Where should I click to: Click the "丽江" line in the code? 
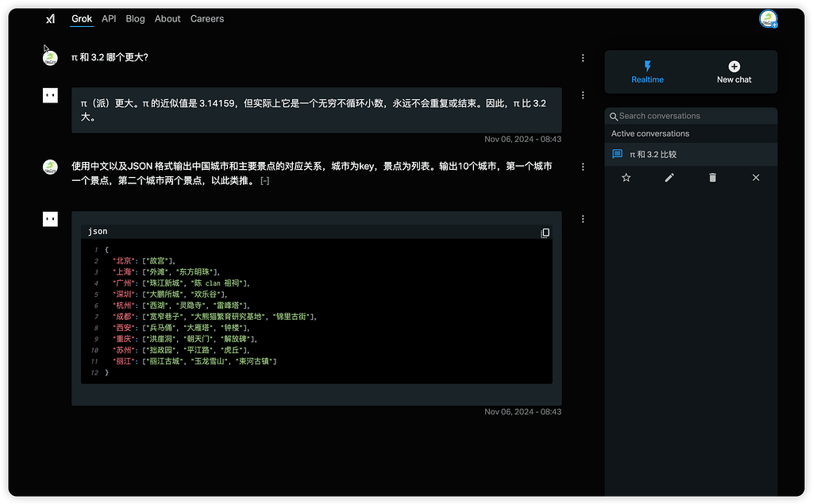pyautogui.click(x=195, y=361)
